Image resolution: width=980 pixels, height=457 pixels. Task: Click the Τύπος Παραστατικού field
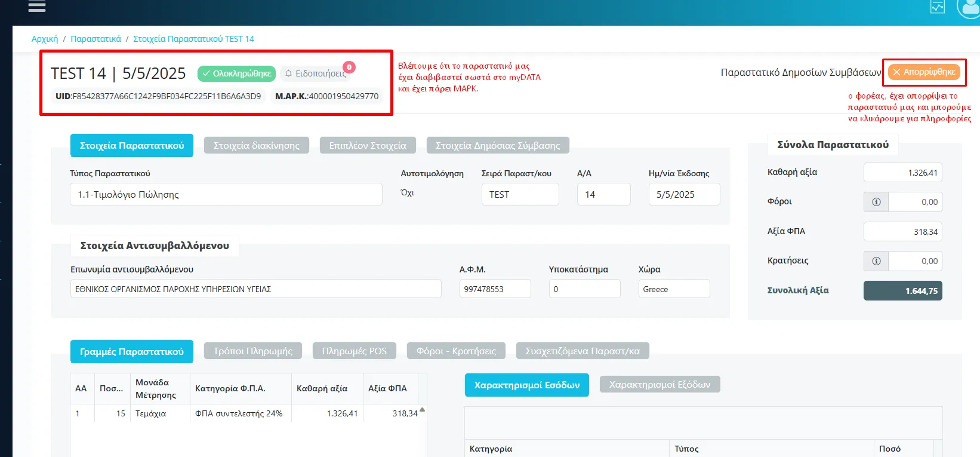[x=226, y=195]
